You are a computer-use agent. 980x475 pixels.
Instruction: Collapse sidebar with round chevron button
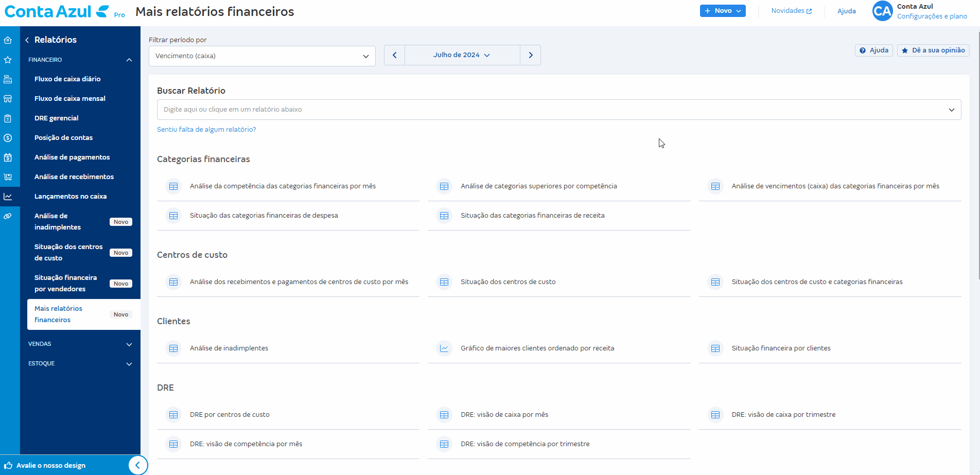[137, 465]
